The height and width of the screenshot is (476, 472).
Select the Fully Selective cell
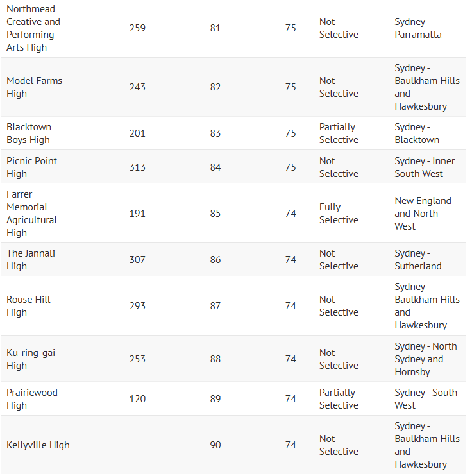coord(339,214)
